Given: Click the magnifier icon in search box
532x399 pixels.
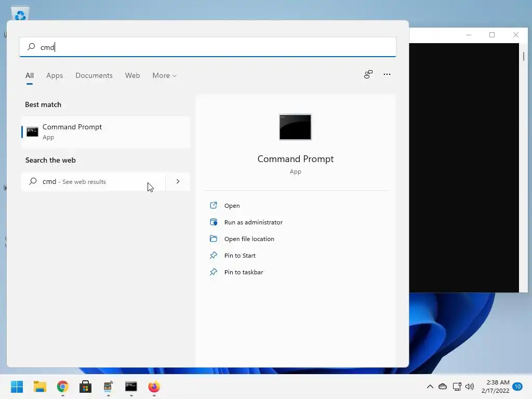Looking at the screenshot, I should pos(31,47).
